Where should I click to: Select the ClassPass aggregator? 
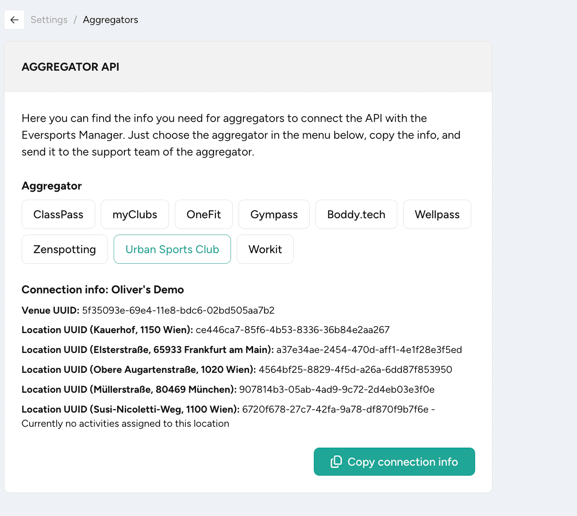[58, 214]
